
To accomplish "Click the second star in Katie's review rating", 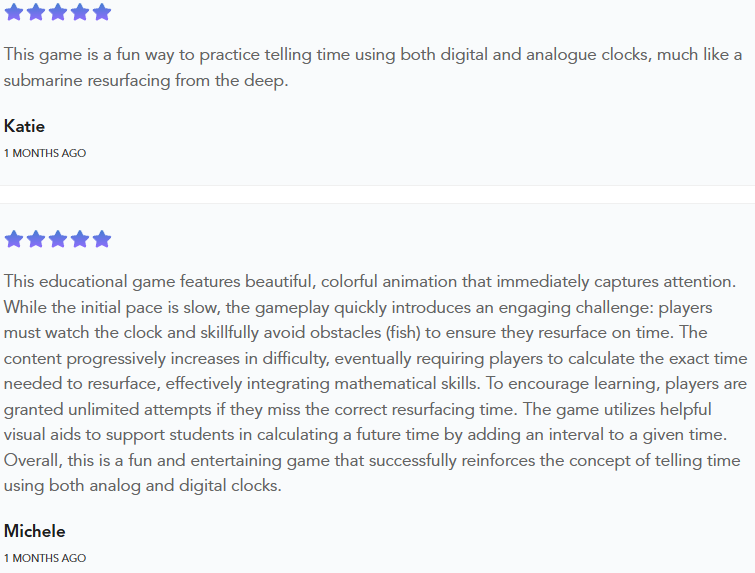I will [x=36, y=12].
